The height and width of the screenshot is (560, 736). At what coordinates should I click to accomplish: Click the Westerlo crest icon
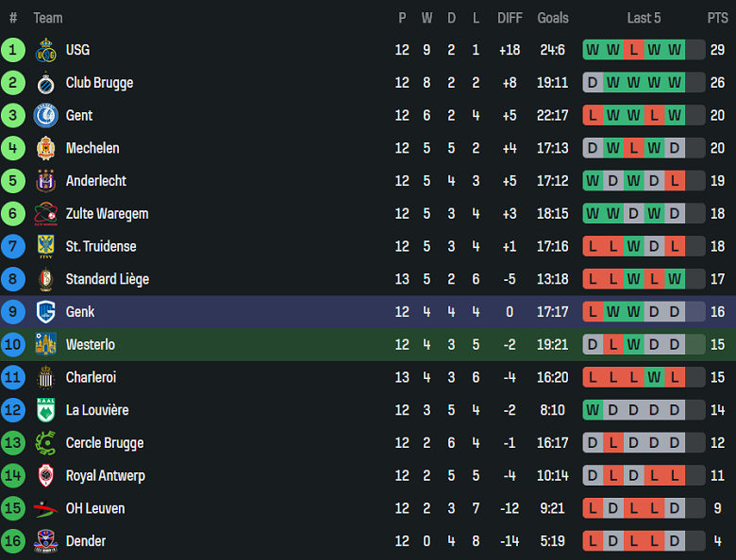[x=45, y=344]
